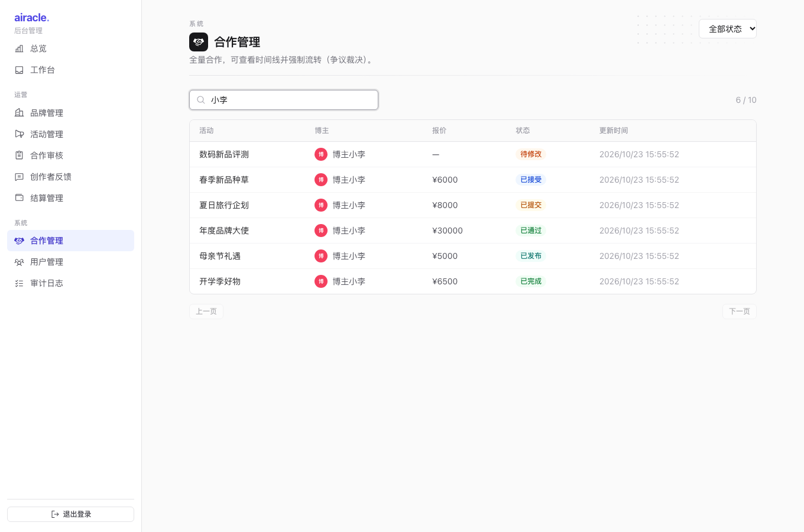Click the 下一页 pagination button

(x=740, y=312)
